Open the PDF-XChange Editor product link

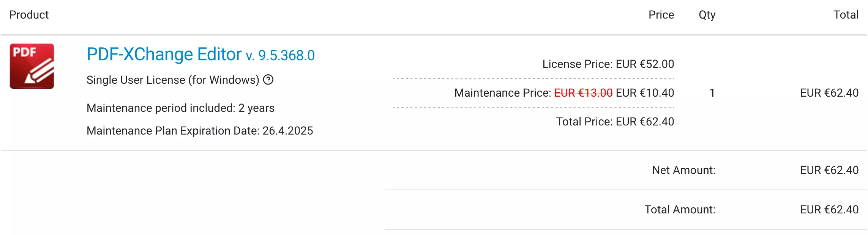coord(164,55)
